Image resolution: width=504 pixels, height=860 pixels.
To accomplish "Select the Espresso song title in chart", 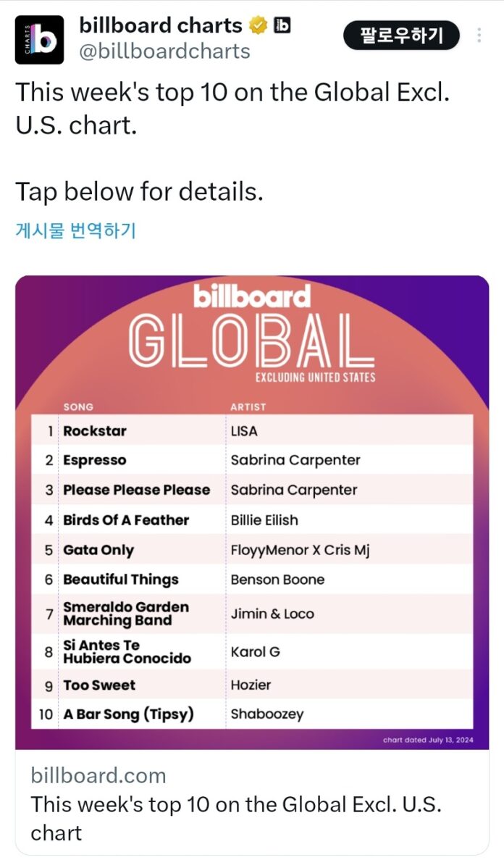I will 95,460.
